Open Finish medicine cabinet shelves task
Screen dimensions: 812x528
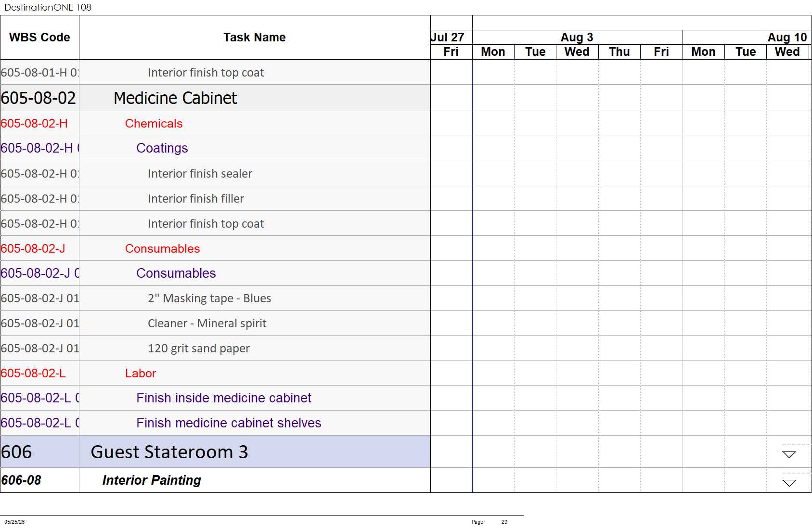click(x=229, y=423)
